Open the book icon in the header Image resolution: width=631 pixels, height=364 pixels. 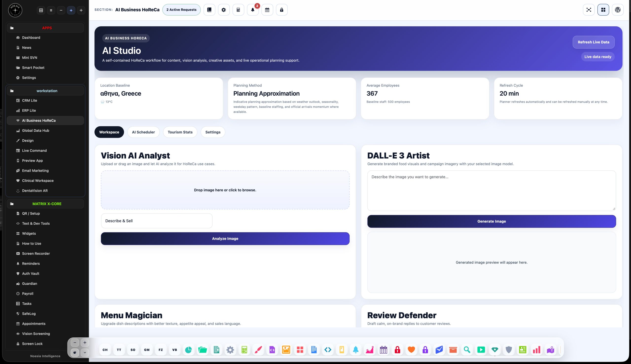(x=209, y=10)
